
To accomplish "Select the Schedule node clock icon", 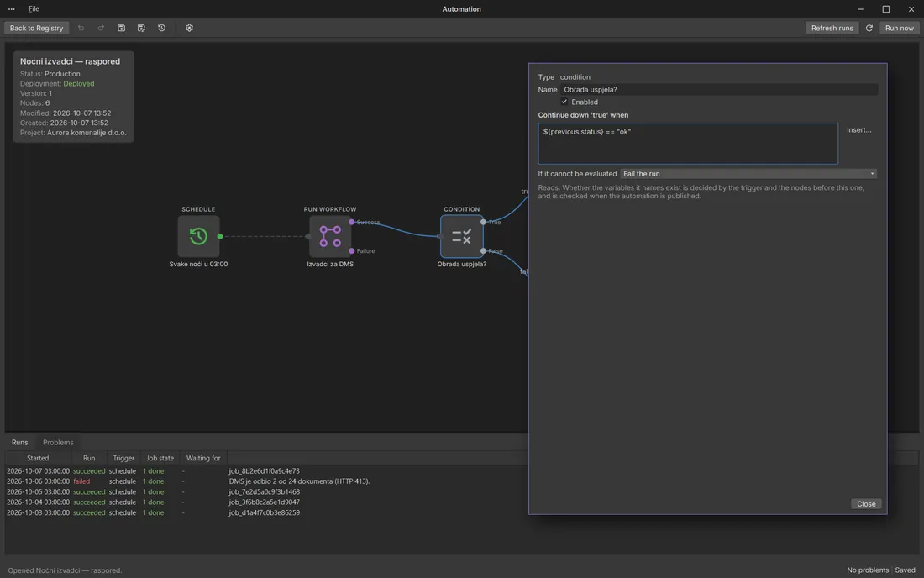I will [198, 236].
